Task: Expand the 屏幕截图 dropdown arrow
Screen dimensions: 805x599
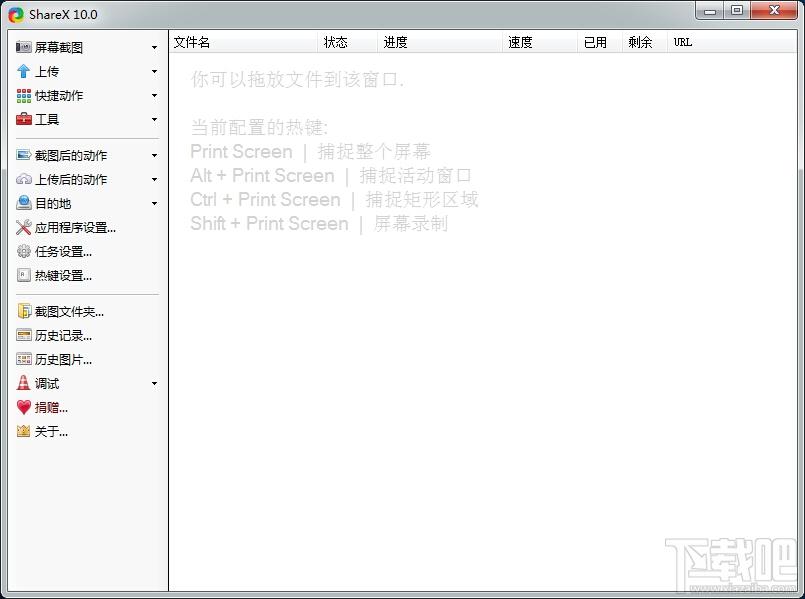Action: click(x=155, y=48)
